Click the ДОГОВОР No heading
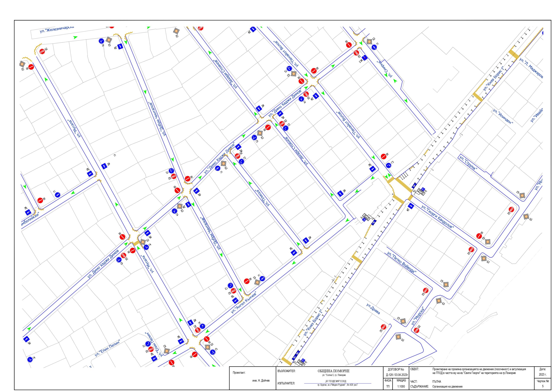 pos(396,369)
